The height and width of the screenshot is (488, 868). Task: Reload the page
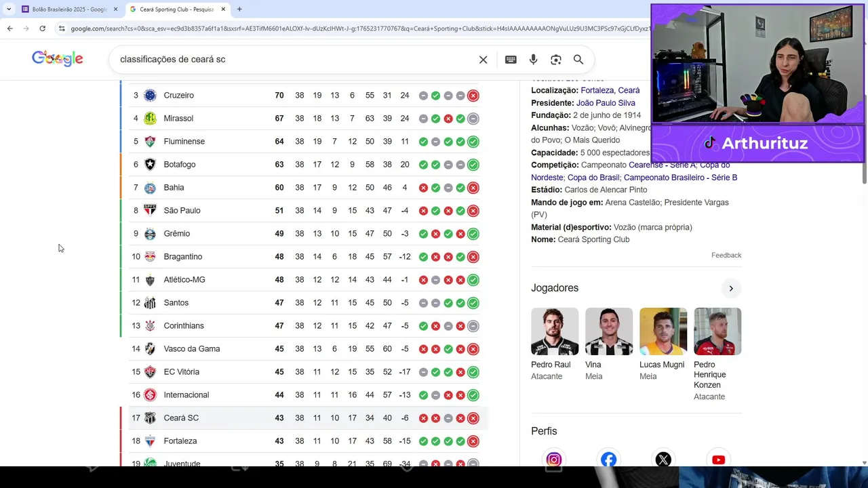(x=42, y=28)
